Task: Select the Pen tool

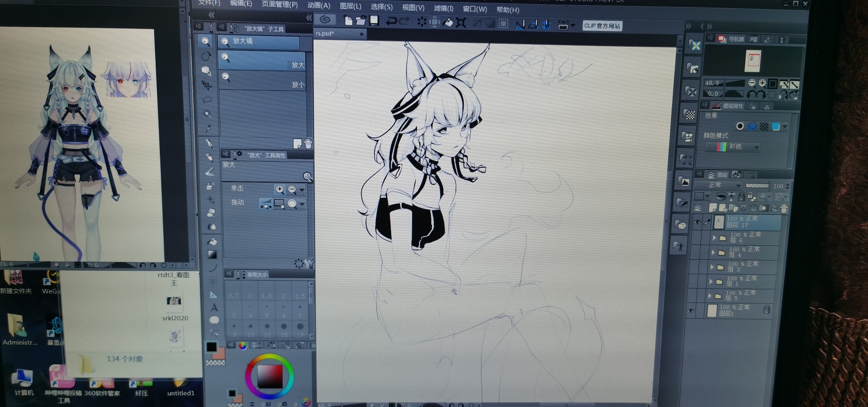Action: tap(208, 143)
